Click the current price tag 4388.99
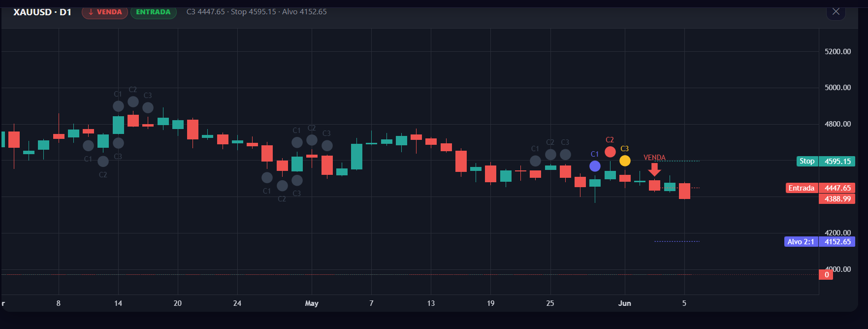 click(837, 199)
